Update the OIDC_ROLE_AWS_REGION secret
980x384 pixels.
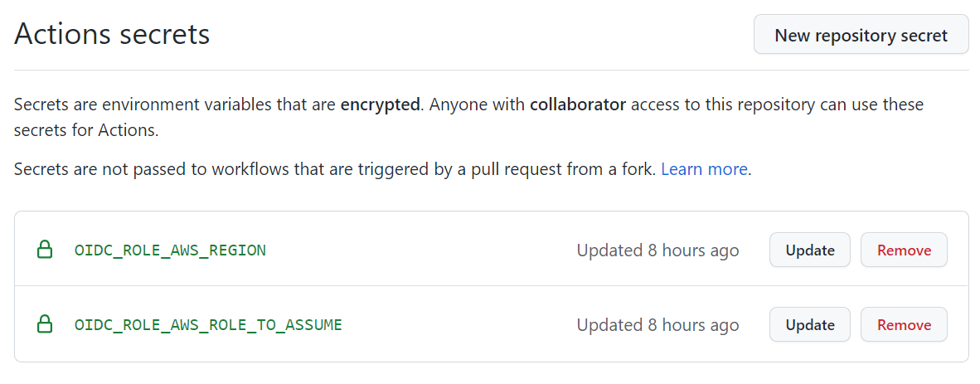point(809,250)
